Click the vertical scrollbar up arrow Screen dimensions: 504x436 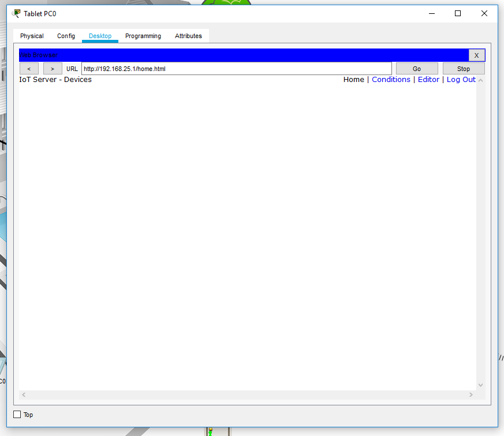[x=480, y=80]
